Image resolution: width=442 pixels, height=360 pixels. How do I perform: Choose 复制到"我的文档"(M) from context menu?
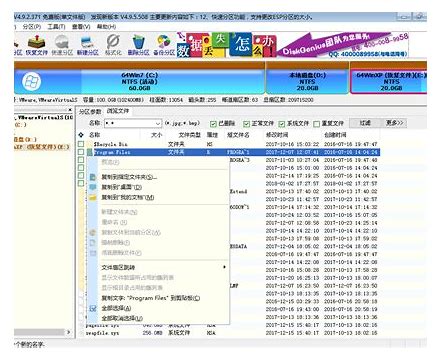point(128,198)
